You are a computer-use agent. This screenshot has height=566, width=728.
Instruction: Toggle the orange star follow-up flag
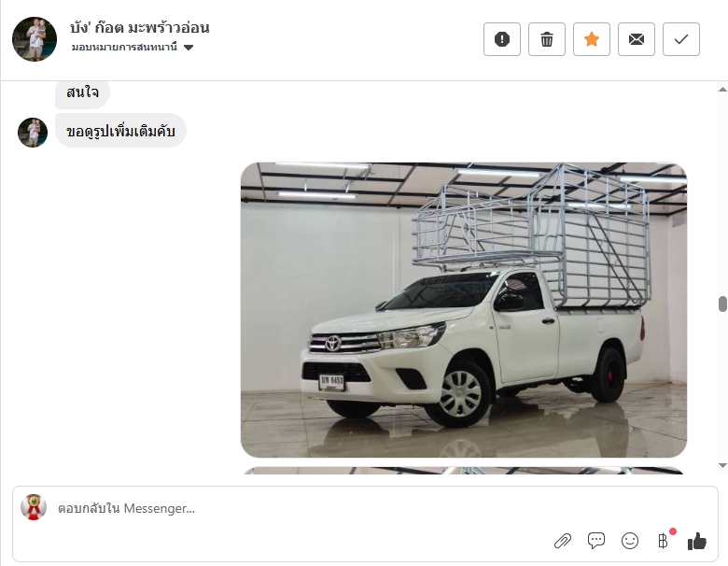tap(592, 39)
